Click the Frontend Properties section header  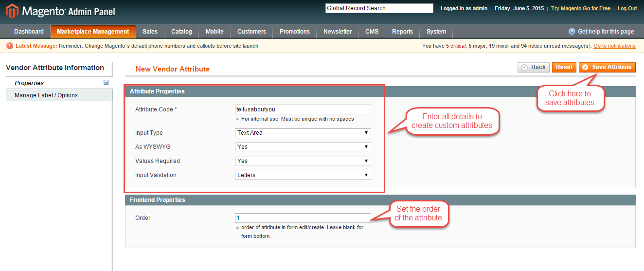(380, 200)
